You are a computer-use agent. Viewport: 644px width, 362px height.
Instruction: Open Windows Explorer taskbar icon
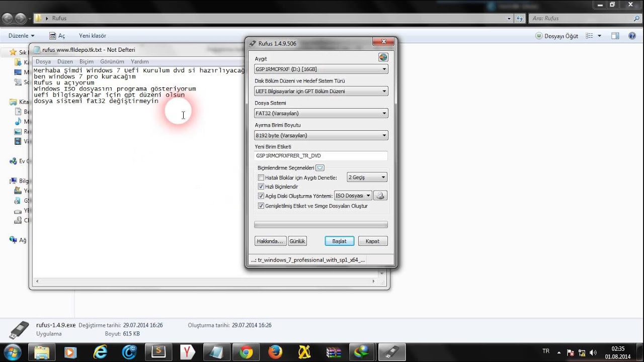[x=42, y=352]
